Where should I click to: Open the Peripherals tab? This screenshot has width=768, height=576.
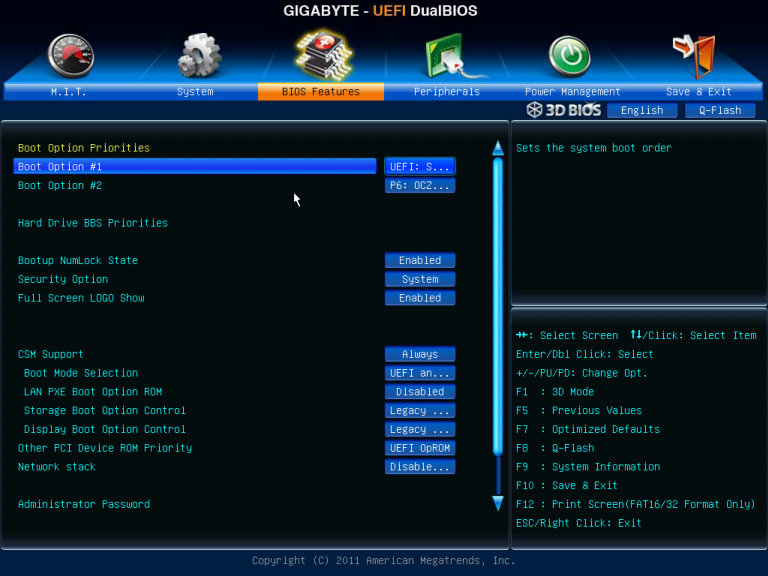tap(447, 92)
